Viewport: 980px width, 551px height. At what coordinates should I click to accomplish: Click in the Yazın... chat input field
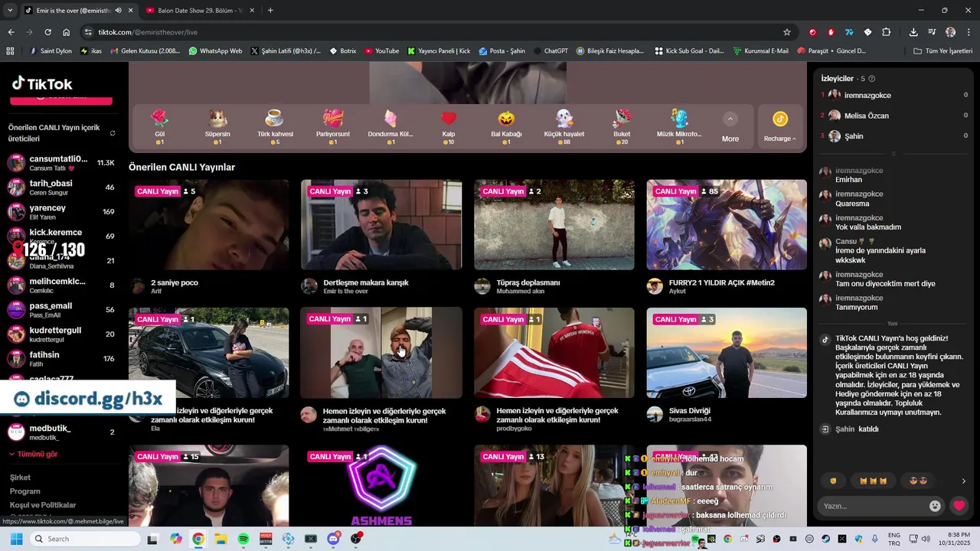871,506
